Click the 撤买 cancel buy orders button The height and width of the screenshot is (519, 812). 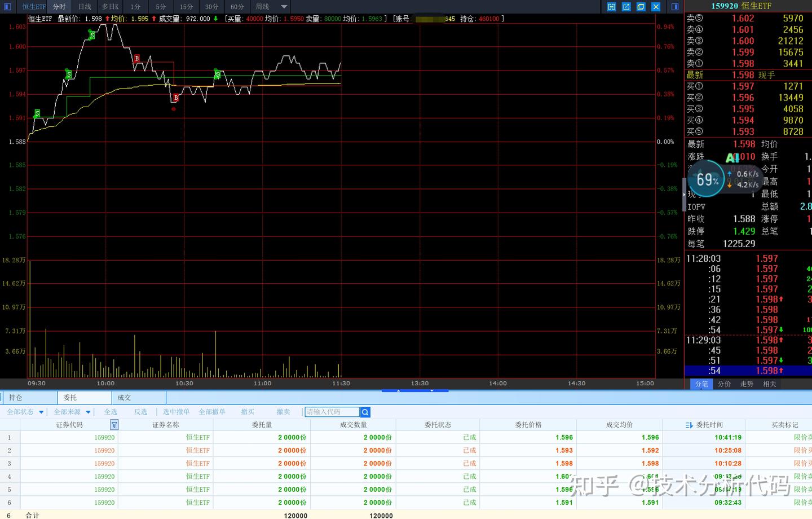click(248, 412)
